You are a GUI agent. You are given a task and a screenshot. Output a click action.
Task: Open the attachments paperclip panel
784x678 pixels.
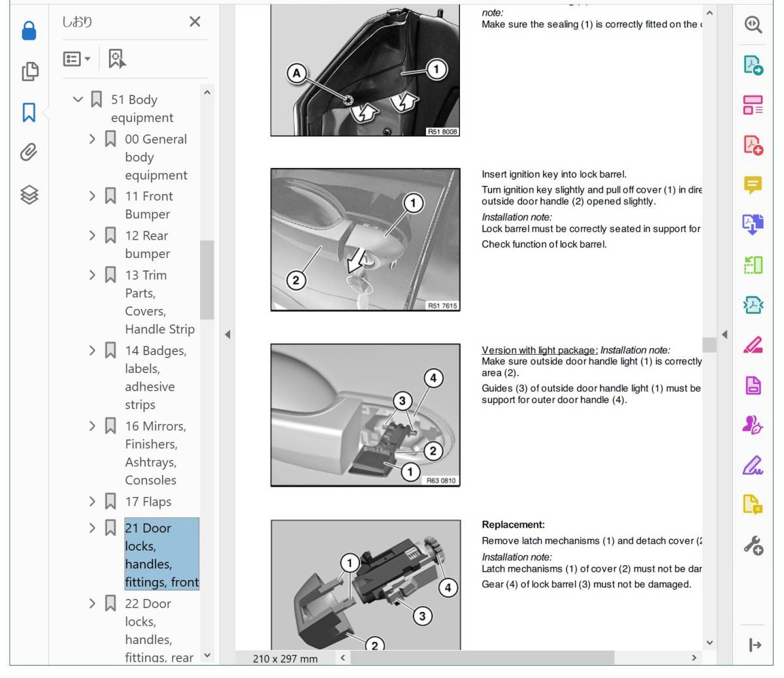pos(29,152)
